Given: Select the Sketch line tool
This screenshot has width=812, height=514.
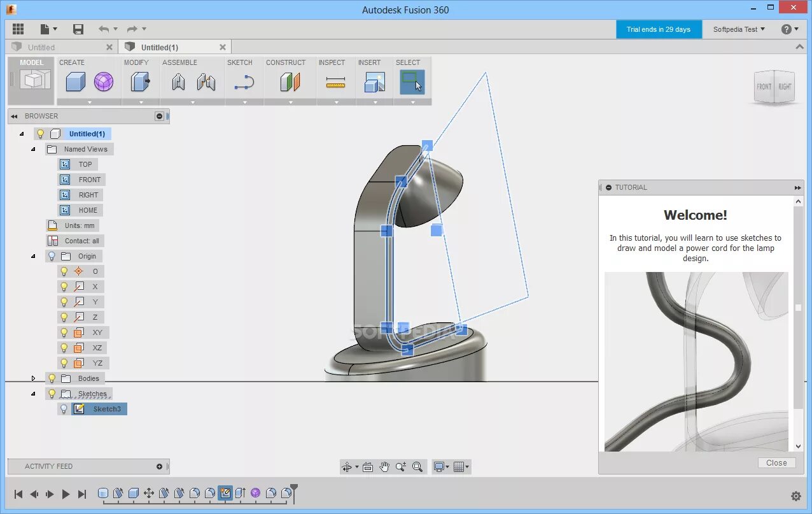Looking at the screenshot, I should 244,82.
